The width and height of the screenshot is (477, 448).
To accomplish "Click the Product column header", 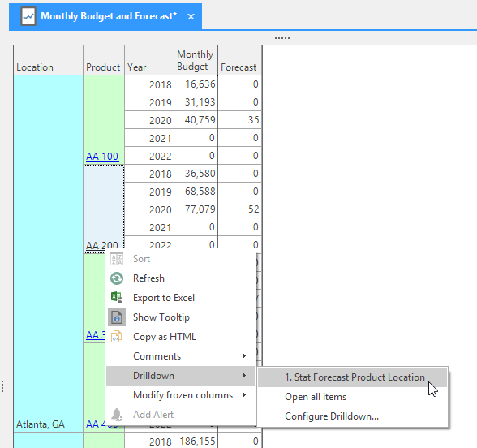I will click(104, 60).
